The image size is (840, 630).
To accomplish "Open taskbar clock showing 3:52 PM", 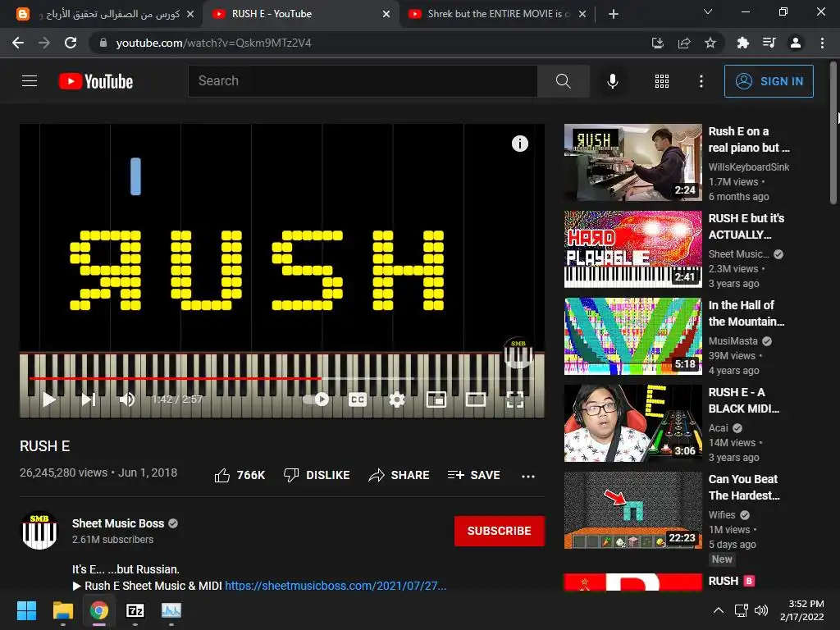I will tap(802, 610).
